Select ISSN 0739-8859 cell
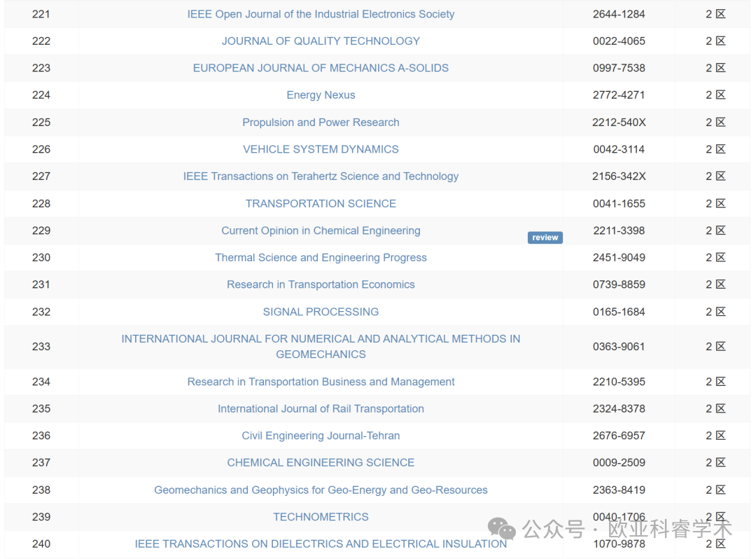The image size is (756, 559). point(619,284)
